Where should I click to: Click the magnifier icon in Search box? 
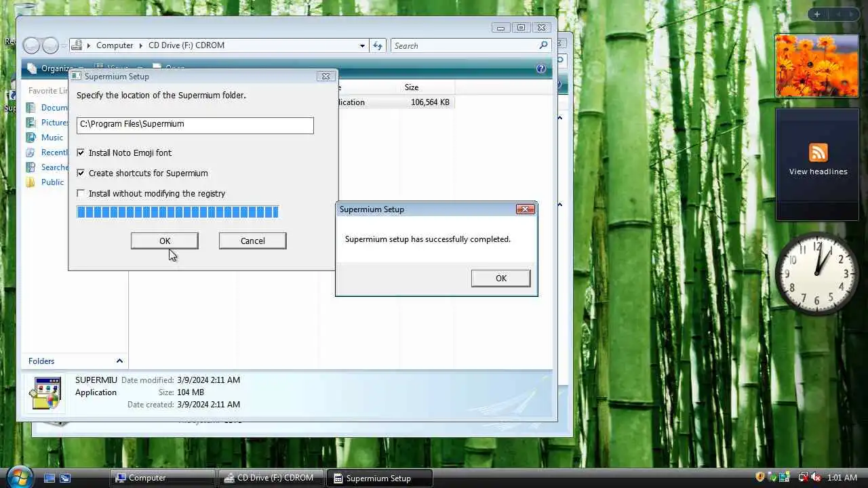coord(543,45)
